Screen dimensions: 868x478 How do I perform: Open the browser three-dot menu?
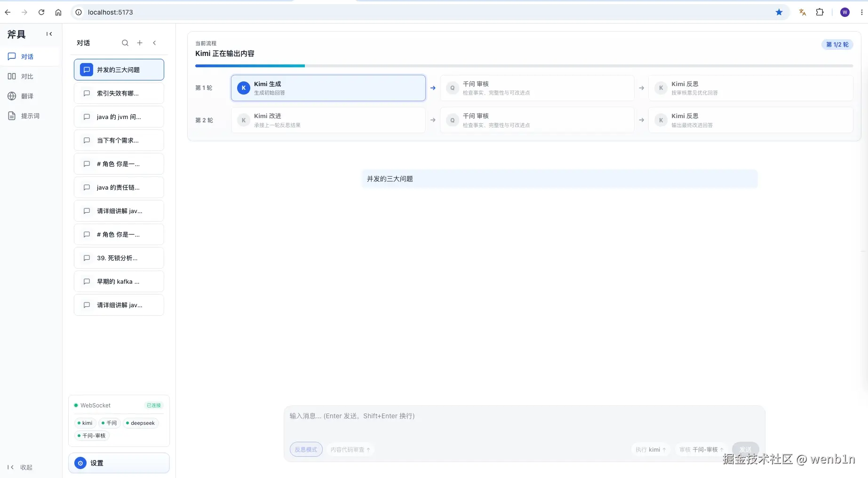(861, 12)
